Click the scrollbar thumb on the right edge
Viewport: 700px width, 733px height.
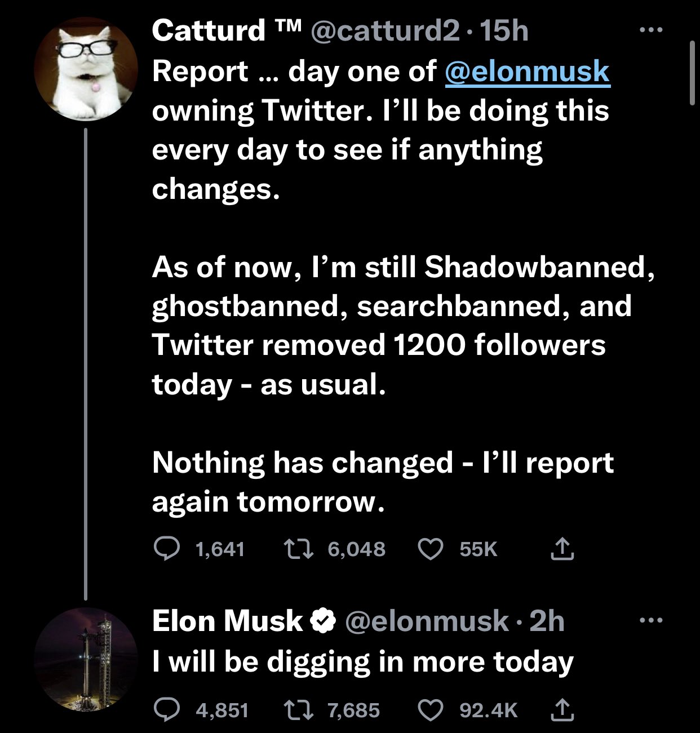(x=693, y=72)
